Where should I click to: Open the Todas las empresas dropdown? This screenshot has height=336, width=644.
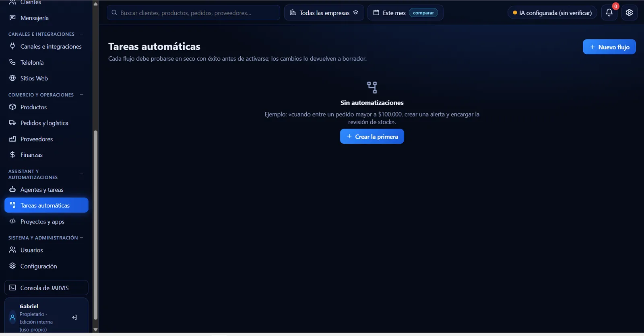click(x=324, y=12)
